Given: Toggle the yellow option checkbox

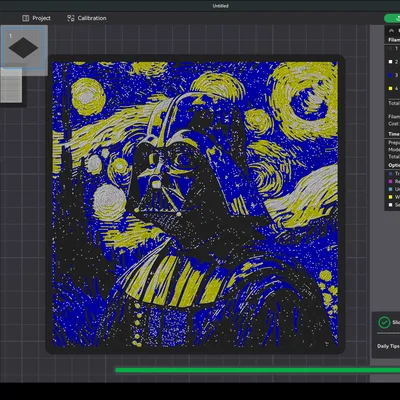Looking at the screenshot, I should pos(390,197).
